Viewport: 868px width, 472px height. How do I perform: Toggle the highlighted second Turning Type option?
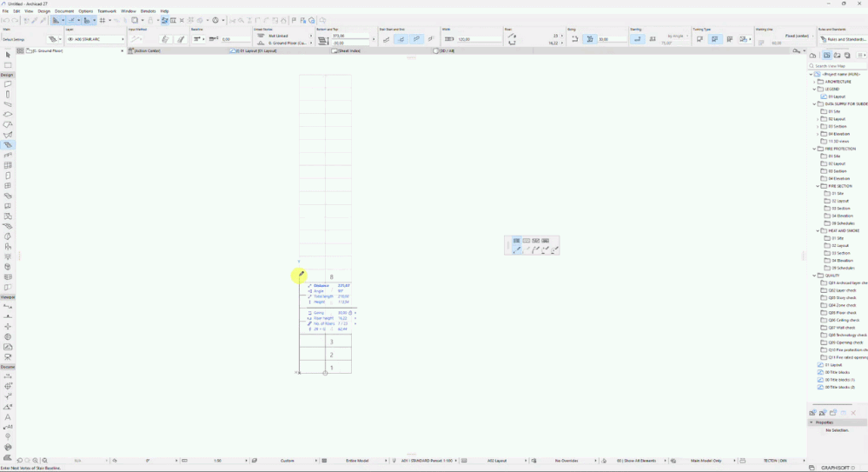715,39
